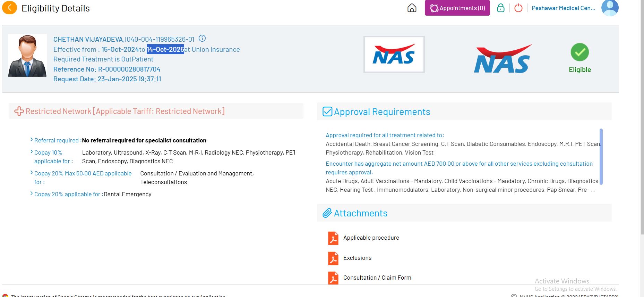Image resolution: width=644 pixels, height=297 pixels.
Task: Click the Restricted Network plus icon
Action: (x=19, y=111)
